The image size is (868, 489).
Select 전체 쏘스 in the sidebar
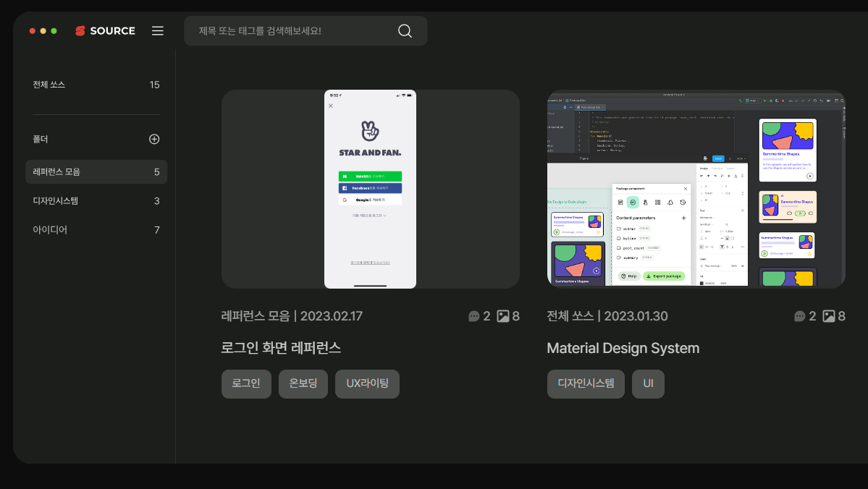(x=49, y=85)
